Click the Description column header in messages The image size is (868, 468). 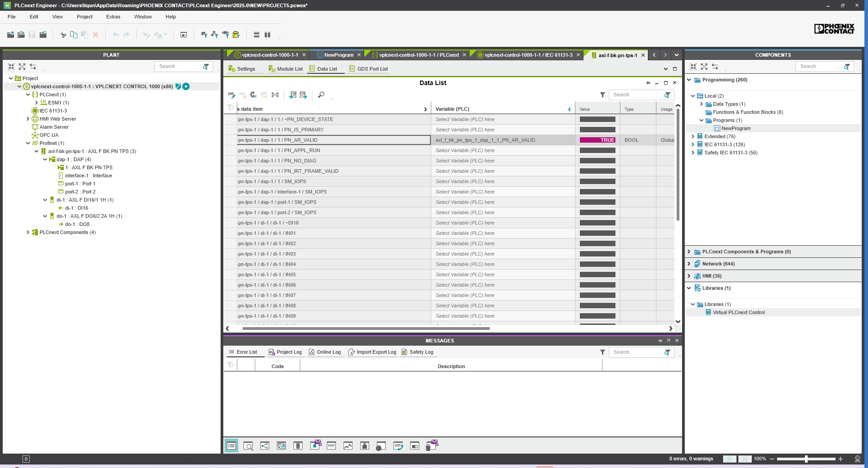[x=451, y=366]
